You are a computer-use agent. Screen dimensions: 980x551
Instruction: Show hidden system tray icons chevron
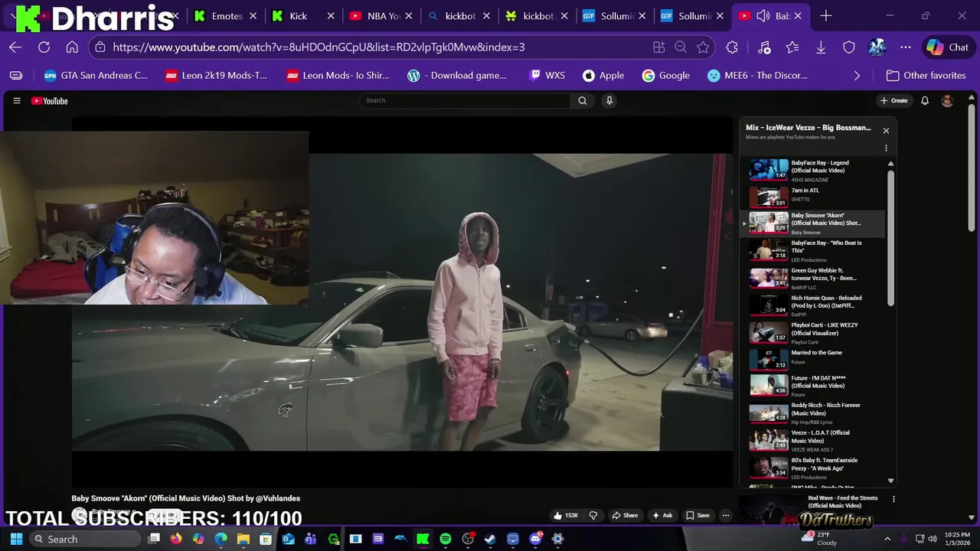pyautogui.click(x=887, y=539)
